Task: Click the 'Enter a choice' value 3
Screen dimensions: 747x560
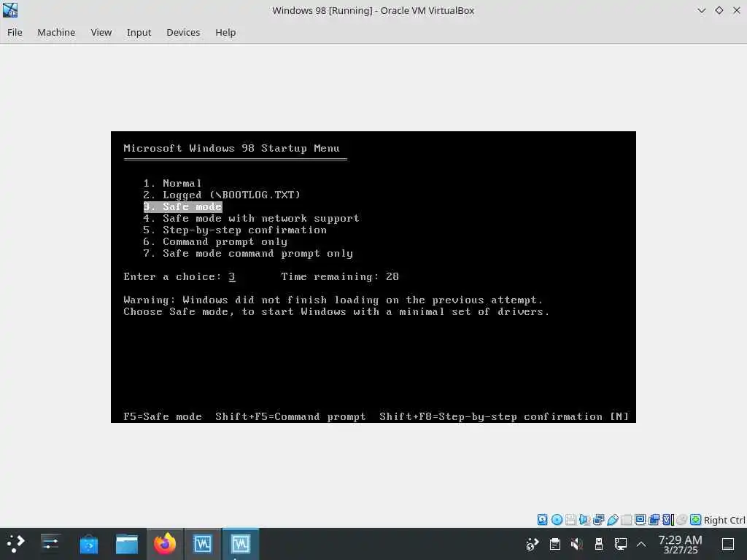Action: pos(231,276)
